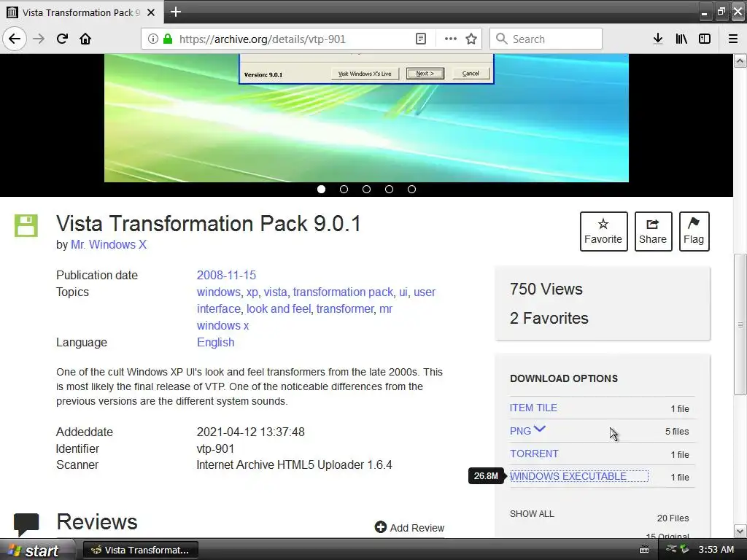Click Add Review
747x560 pixels.
(x=410, y=528)
